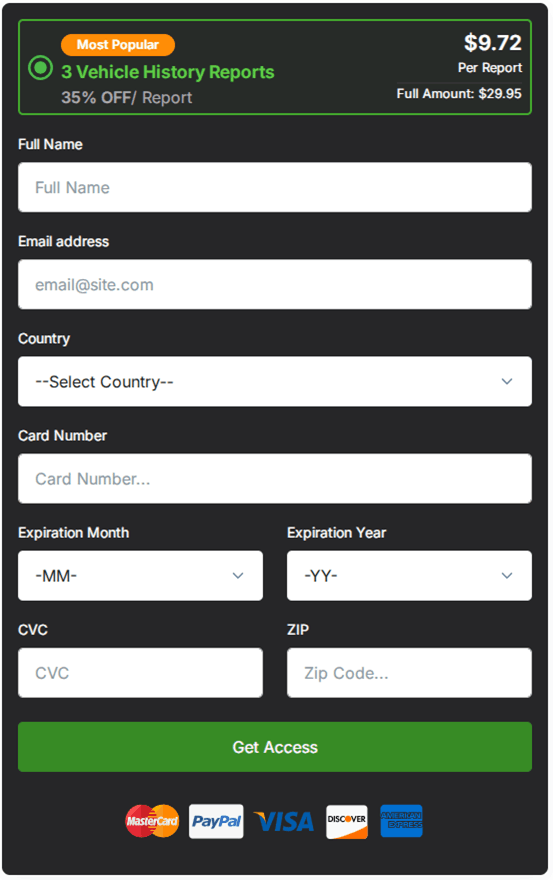Select the 3 Vehicle History Reports radio button
This screenshot has width=553, height=880.
40,68
